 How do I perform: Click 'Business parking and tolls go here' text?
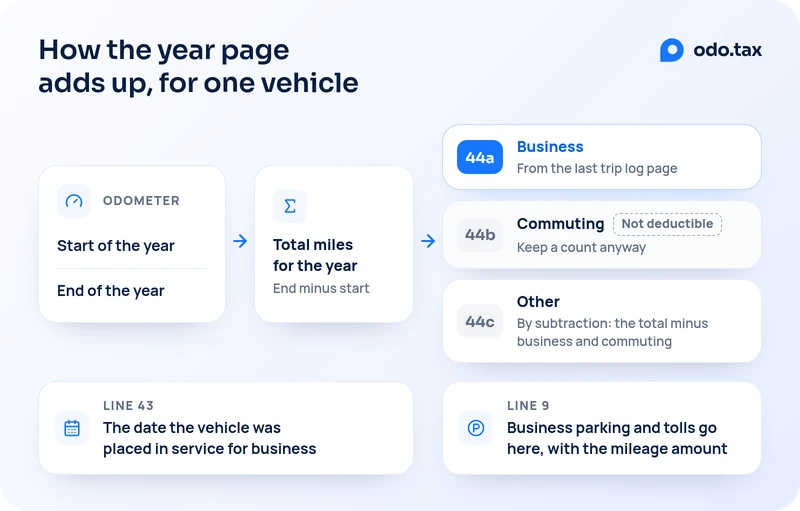pyautogui.click(x=617, y=438)
